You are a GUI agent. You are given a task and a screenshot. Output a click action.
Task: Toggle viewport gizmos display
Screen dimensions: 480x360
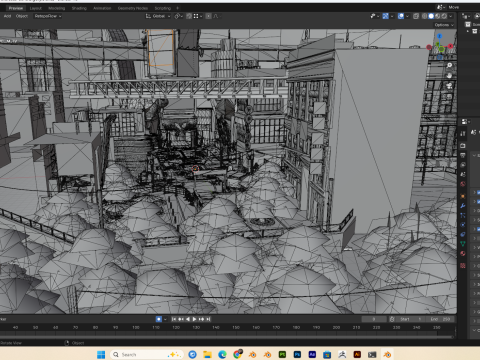click(385, 16)
